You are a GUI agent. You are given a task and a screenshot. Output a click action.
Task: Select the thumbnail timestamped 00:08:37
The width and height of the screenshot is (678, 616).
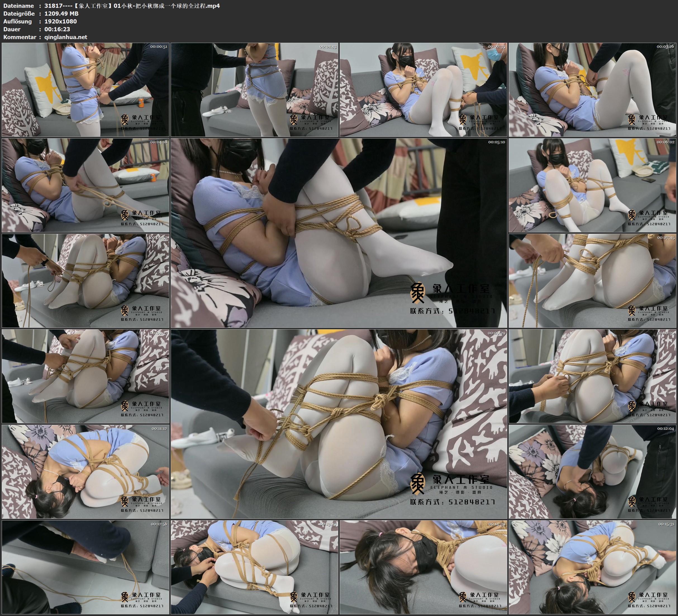click(x=85, y=376)
